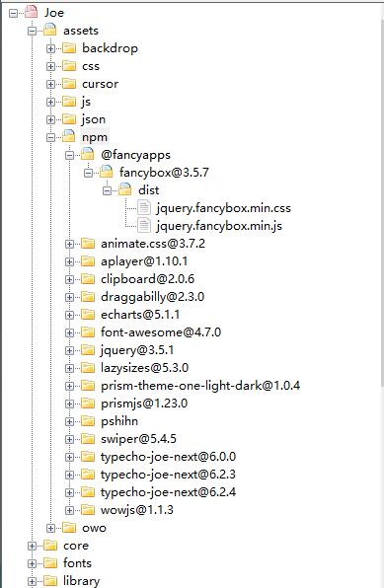This screenshot has height=588, width=384.
Task: Expand aplayer@1.10.1 folder
Action: (69, 261)
